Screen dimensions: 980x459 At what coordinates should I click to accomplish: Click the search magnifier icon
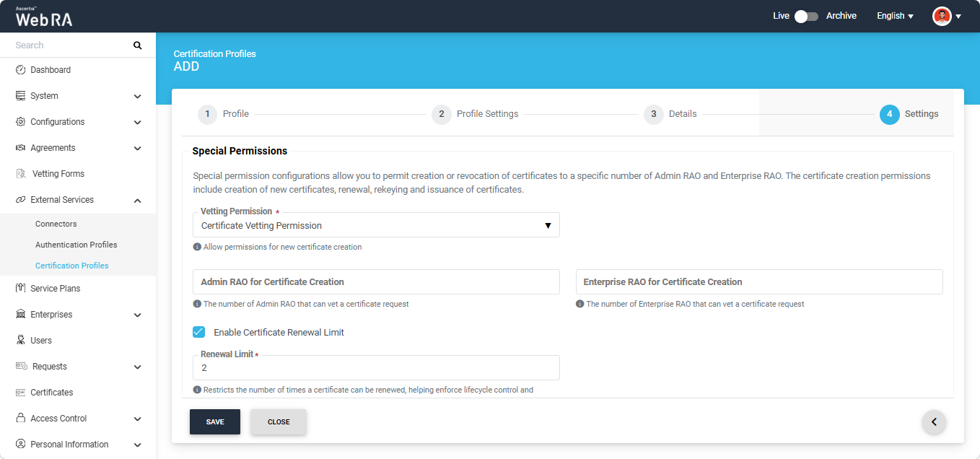coord(138,45)
